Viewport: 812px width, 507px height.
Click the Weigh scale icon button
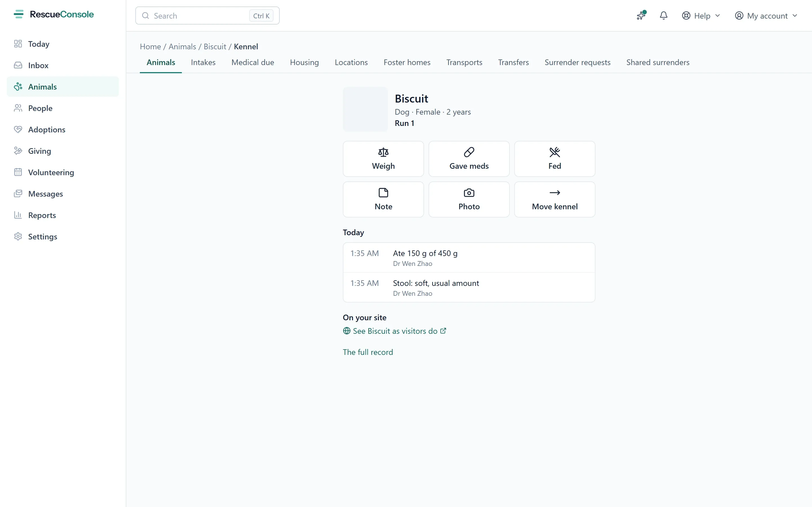point(383,159)
